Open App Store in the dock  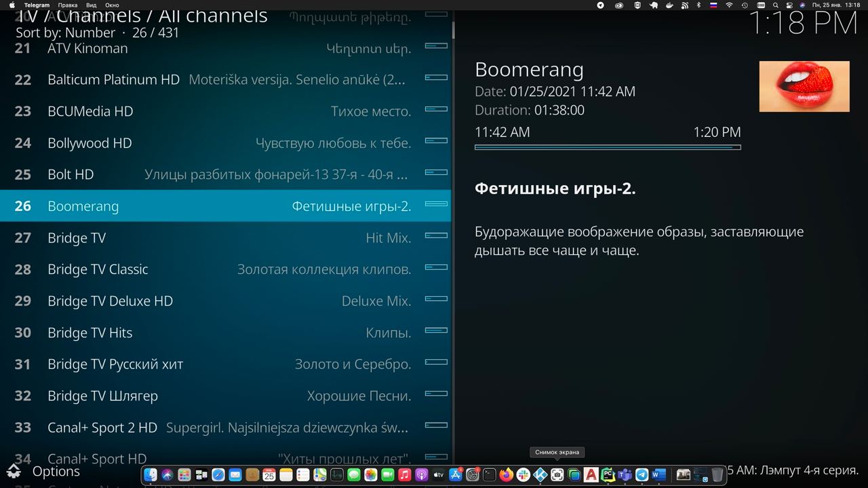point(456,475)
